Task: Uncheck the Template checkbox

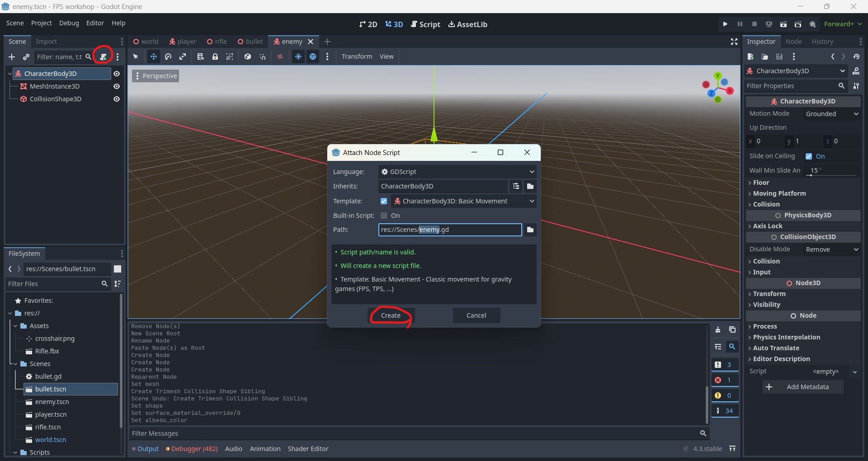Action: pyautogui.click(x=384, y=201)
